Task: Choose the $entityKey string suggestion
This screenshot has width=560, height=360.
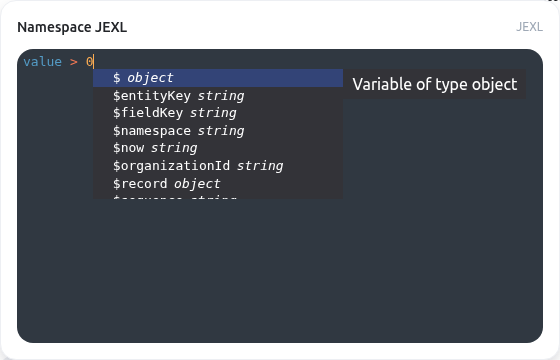Action: click(x=218, y=96)
